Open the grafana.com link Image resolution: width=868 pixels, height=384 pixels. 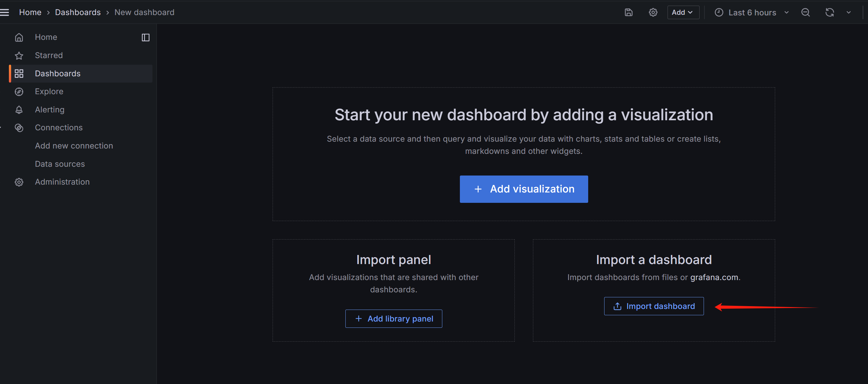(714, 277)
